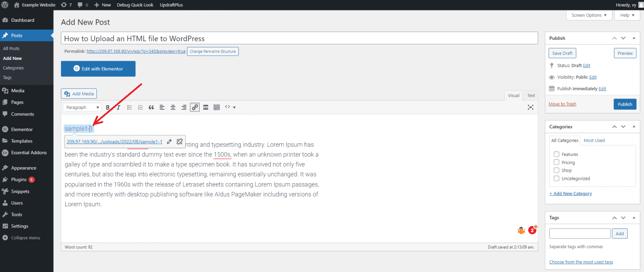Switch to the Most Used categories tab
Image resolution: width=644 pixels, height=272 pixels.
594,140
